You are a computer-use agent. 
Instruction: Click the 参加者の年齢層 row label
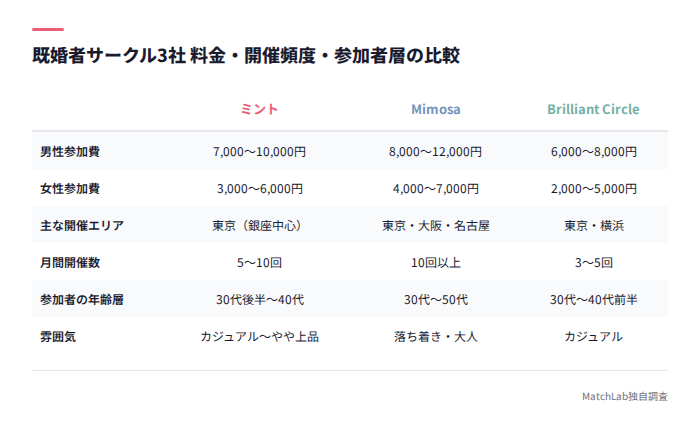(x=82, y=300)
